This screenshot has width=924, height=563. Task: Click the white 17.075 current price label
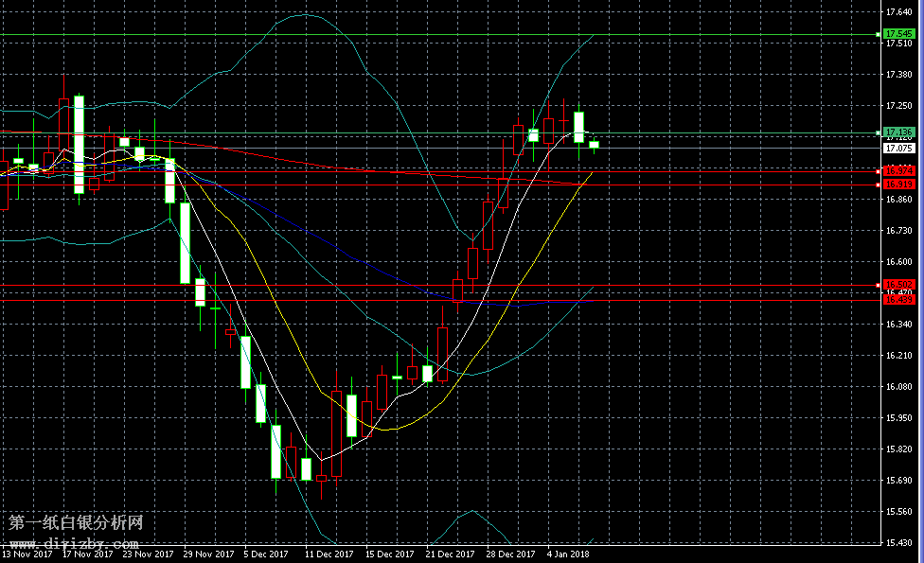coord(897,149)
